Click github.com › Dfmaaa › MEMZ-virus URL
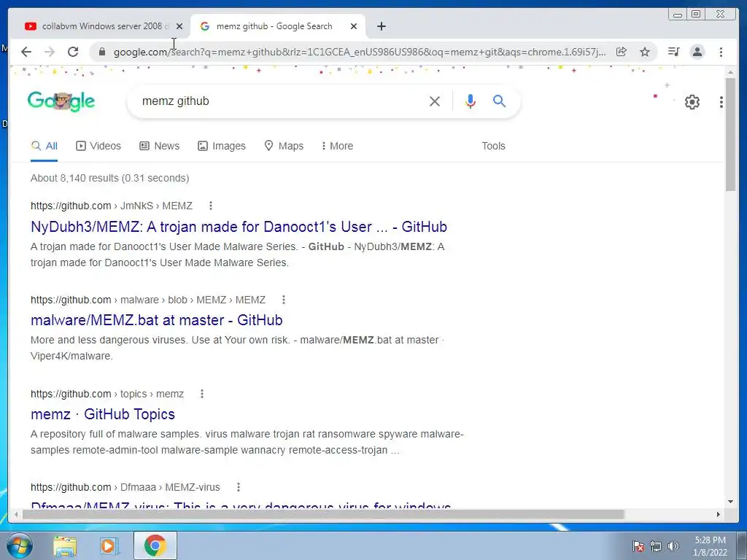Viewport: 747px width, 560px height. pyautogui.click(x=125, y=488)
